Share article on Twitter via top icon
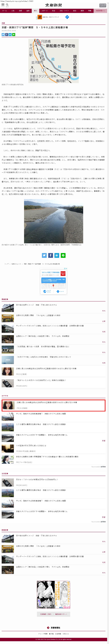Image resolution: width=109 pixels, height=644 pixels. tap(3, 35)
